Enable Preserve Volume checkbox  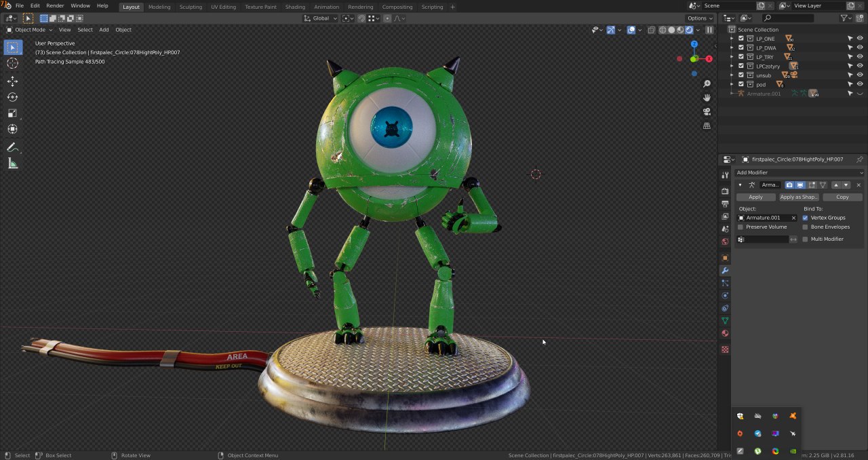[x=741, y=227]
